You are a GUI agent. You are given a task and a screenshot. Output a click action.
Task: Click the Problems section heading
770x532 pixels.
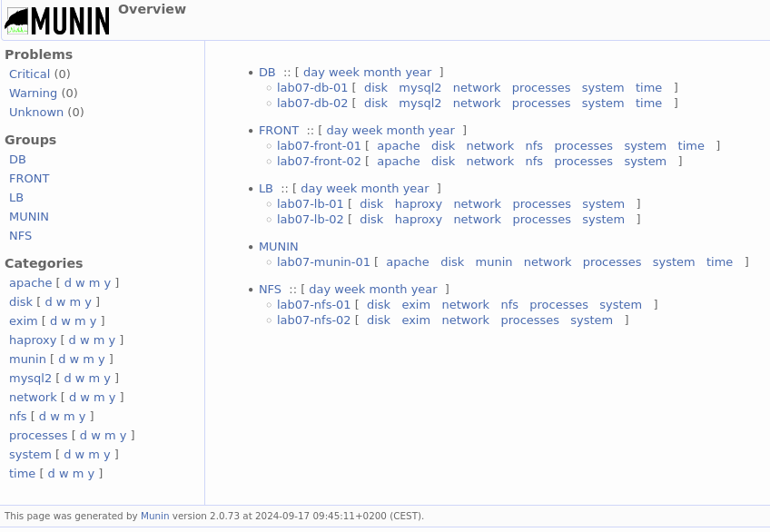click(x=39, y=54)
